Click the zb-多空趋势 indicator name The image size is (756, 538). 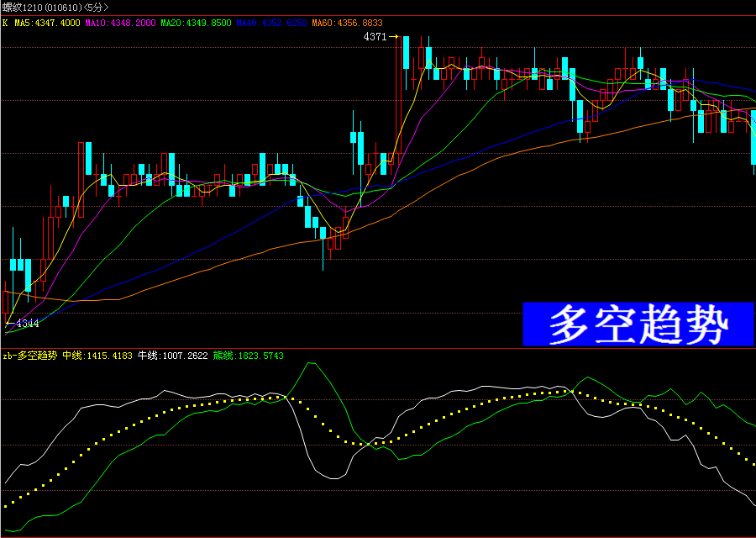tap(30, 356)
